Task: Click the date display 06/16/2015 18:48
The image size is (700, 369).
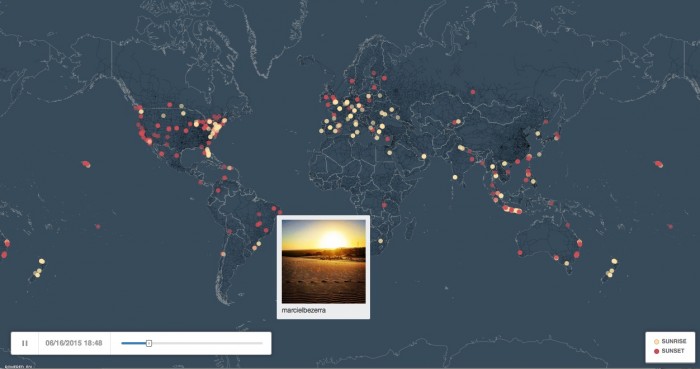Action: click(x=74, y=343)
